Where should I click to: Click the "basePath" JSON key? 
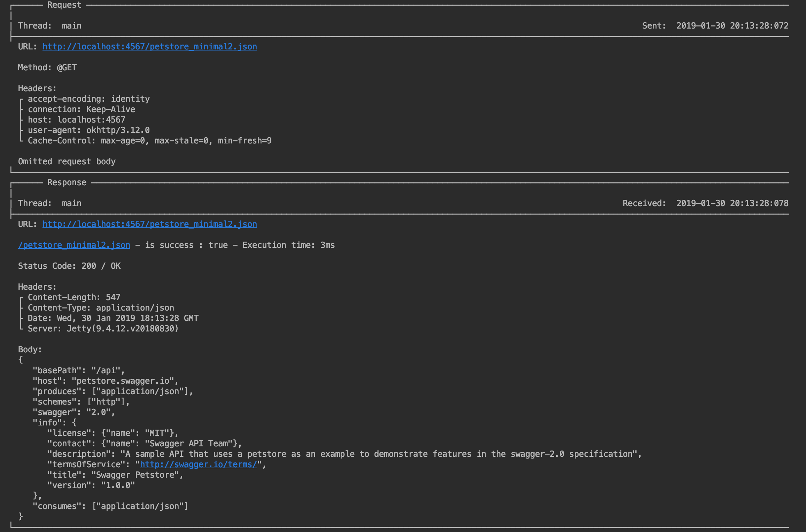click(57, 370)
